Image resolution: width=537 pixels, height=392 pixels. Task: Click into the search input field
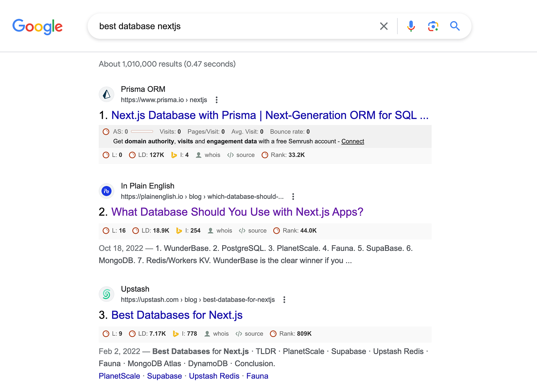[x=235, y=26]
